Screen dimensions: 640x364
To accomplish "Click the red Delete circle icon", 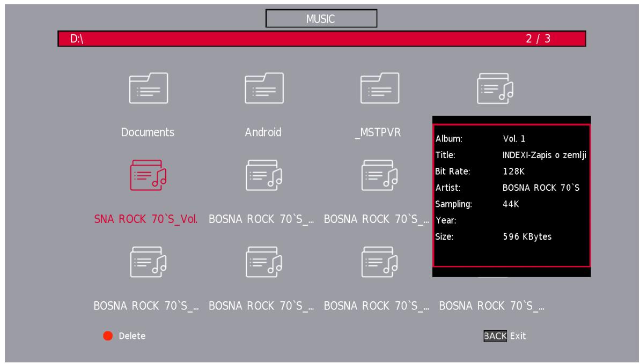I will (x=107, y=336).
